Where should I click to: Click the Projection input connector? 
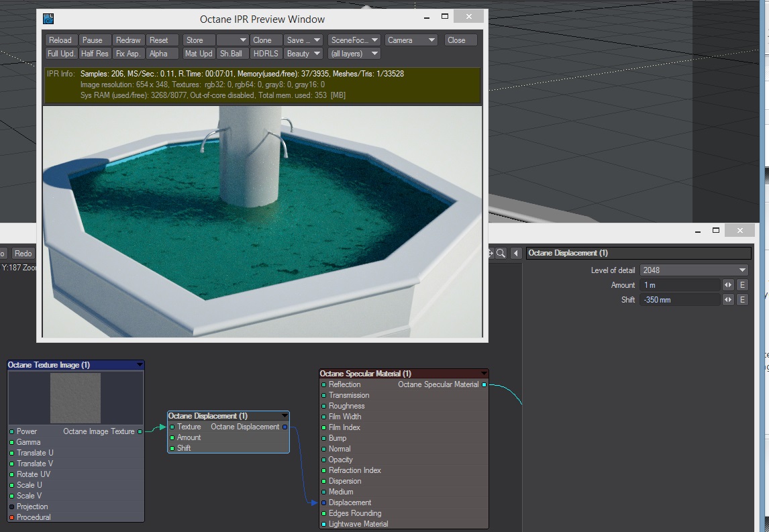click(x=12, y=507)
